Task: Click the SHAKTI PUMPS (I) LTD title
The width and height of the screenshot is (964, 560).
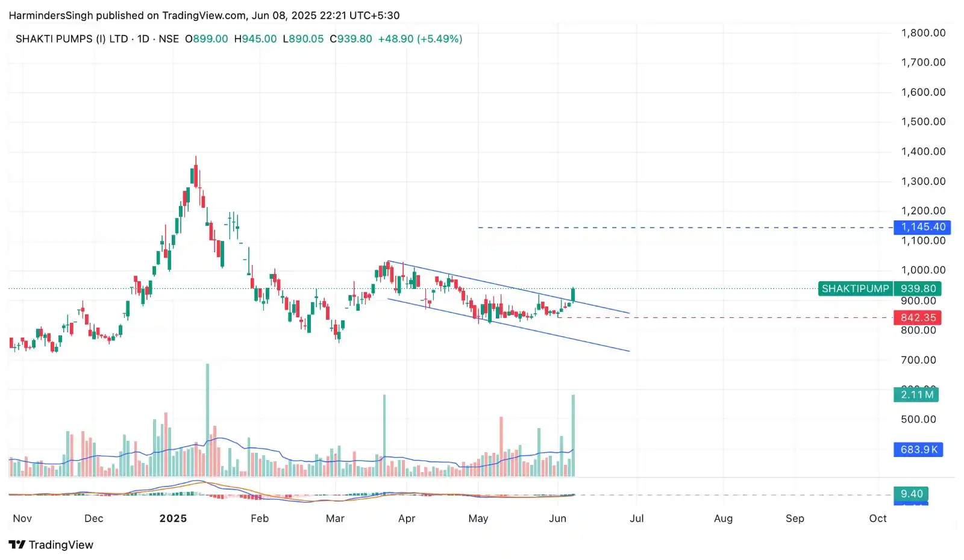Action: coord(72,39)
